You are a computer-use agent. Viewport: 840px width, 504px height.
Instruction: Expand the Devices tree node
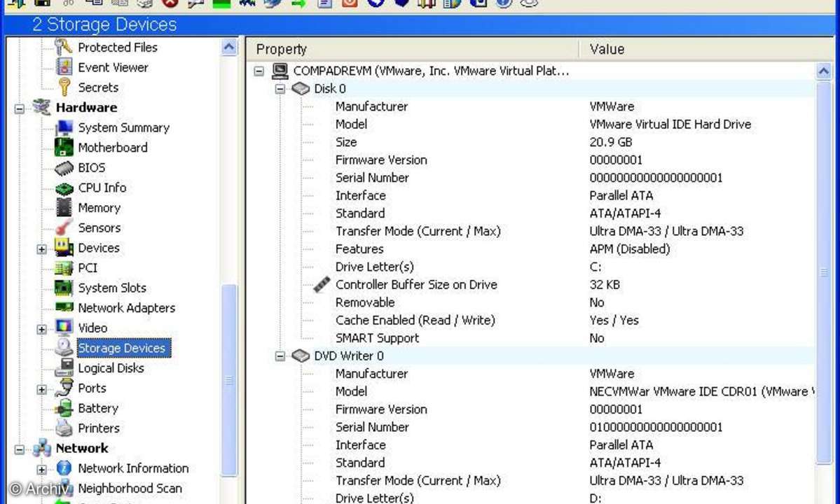coord(42,249)
